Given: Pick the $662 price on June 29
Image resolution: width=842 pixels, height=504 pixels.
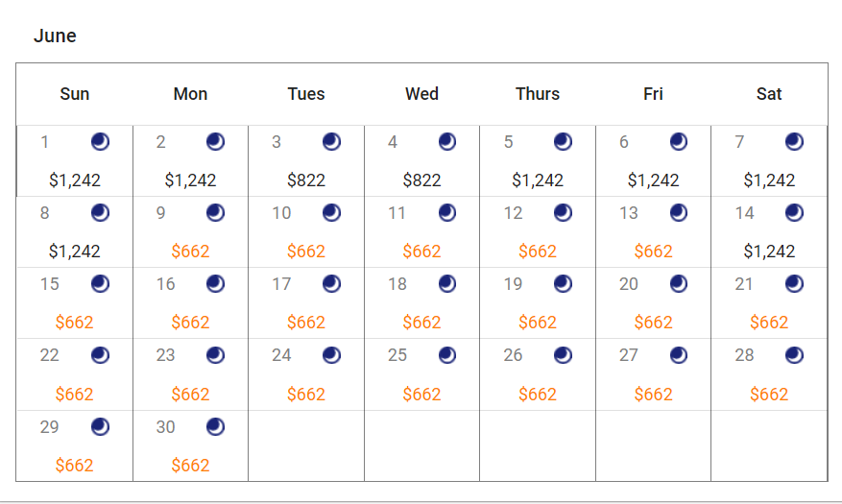Looking at the screenshot, I should click(x=75, y=466).
